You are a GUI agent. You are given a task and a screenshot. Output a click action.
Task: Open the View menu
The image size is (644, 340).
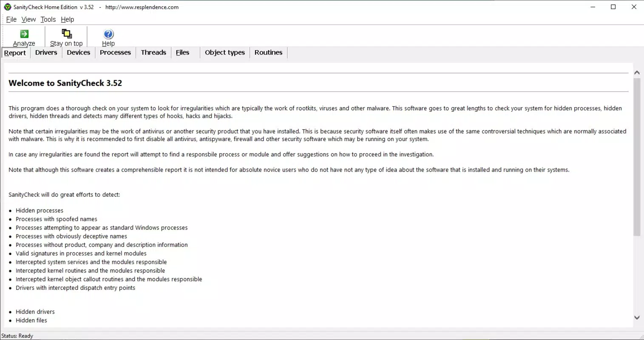point(28,20)
